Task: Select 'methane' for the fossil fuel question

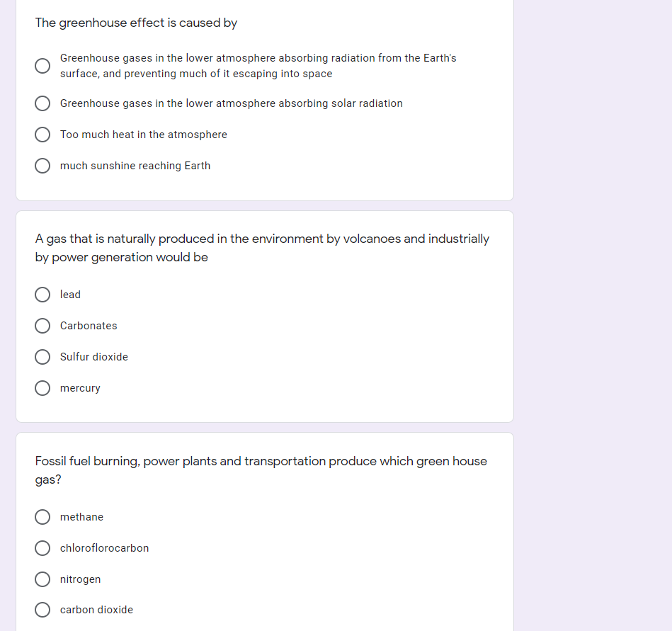Action: tap(42, 517)
